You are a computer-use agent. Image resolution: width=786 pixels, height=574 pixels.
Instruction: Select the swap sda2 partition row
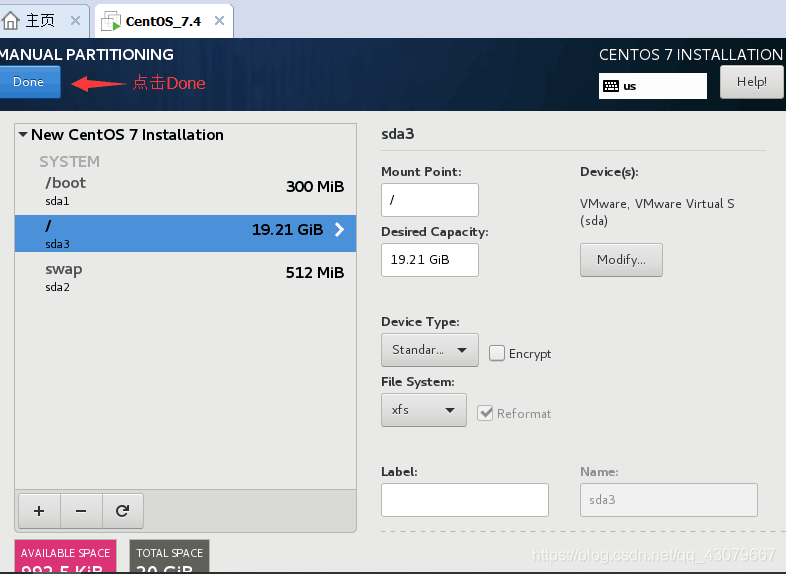(x=185, y=277)
